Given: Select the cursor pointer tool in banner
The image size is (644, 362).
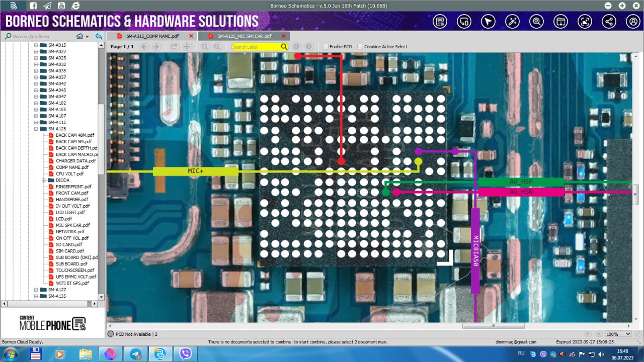Looking at the screenshot, I should click(x=488, y=22).
